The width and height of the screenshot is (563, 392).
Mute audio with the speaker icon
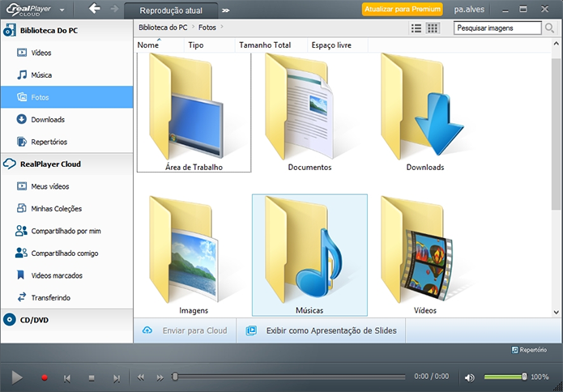tap(469, 377)
